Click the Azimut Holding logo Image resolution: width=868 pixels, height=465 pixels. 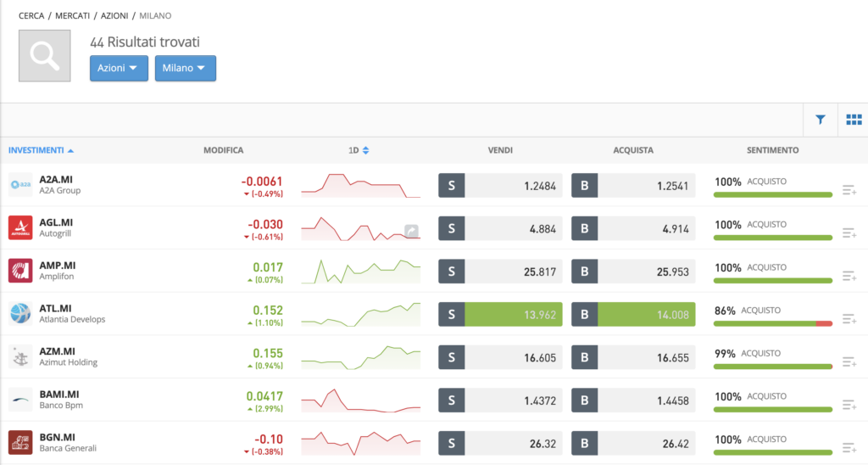(x=20, y=356)
